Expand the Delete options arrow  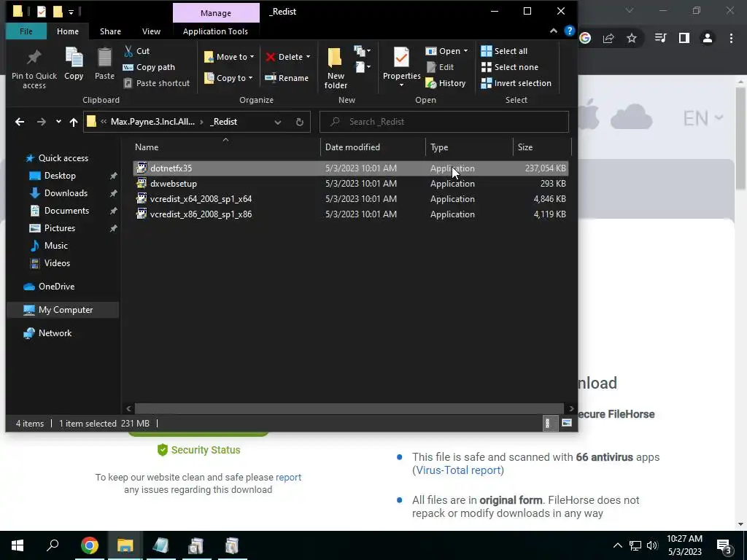(x=309, y=57)
